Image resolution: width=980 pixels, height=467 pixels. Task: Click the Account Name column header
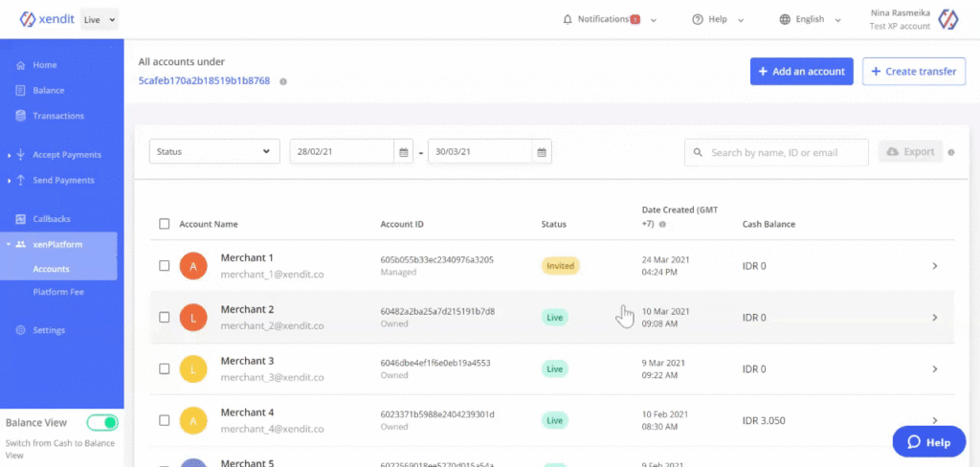pyautogui.click(x=208, y=224)
